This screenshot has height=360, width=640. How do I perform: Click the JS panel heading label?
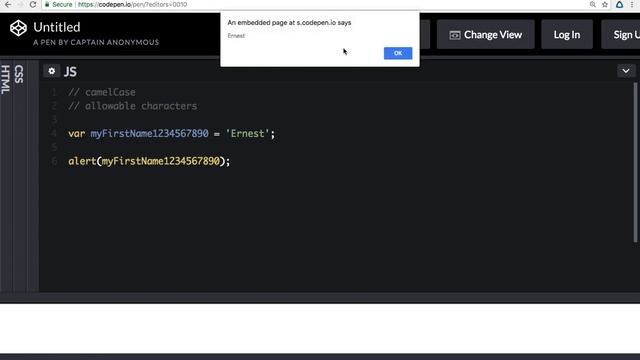(x=70, y=72)
